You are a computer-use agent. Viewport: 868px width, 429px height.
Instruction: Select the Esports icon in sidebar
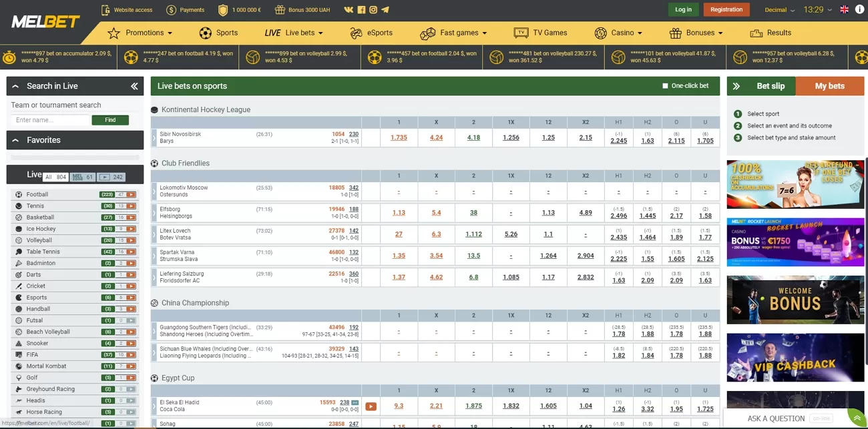click(19, 298)
